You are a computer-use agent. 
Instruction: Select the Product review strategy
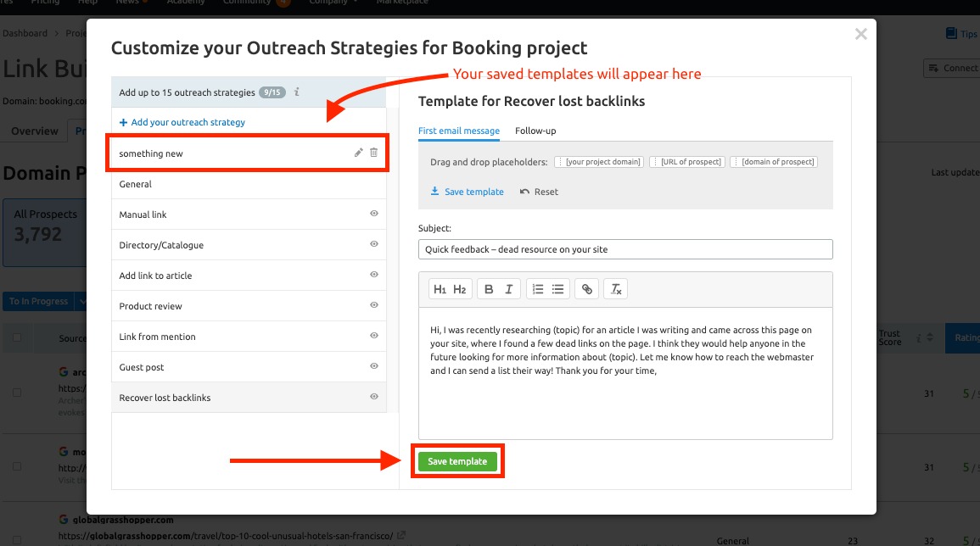(249, 306)
